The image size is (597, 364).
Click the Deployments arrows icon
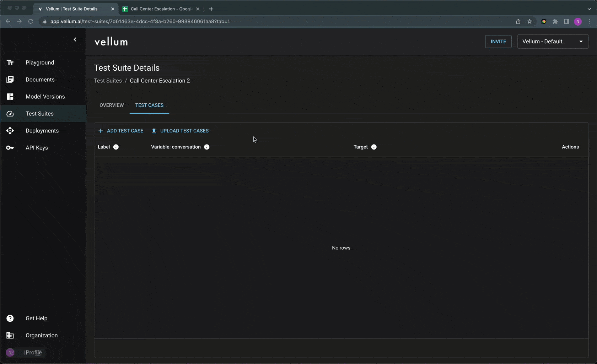[x=10, y=131]
